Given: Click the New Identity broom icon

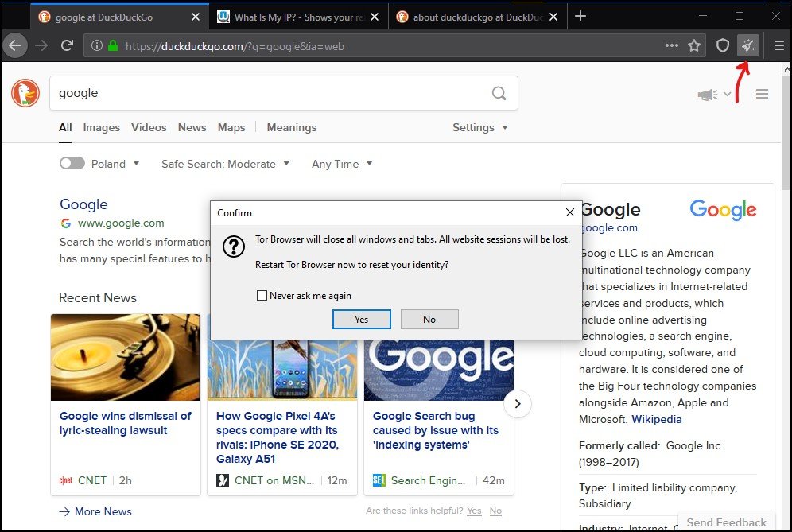Looking at the screenshot, I should [747, 46].
